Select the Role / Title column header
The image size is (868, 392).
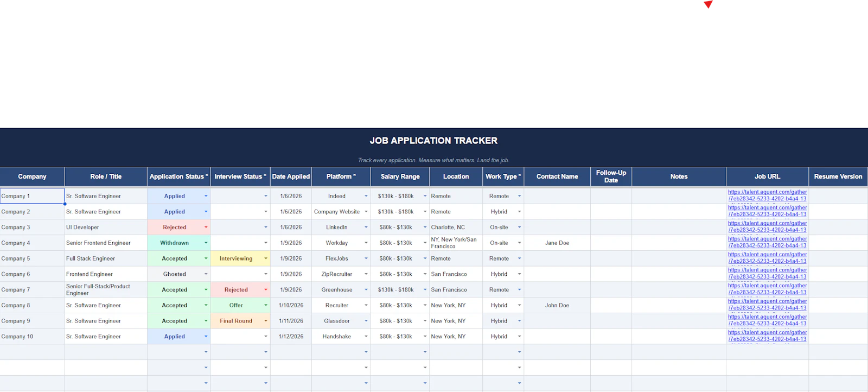pos(106,176)
